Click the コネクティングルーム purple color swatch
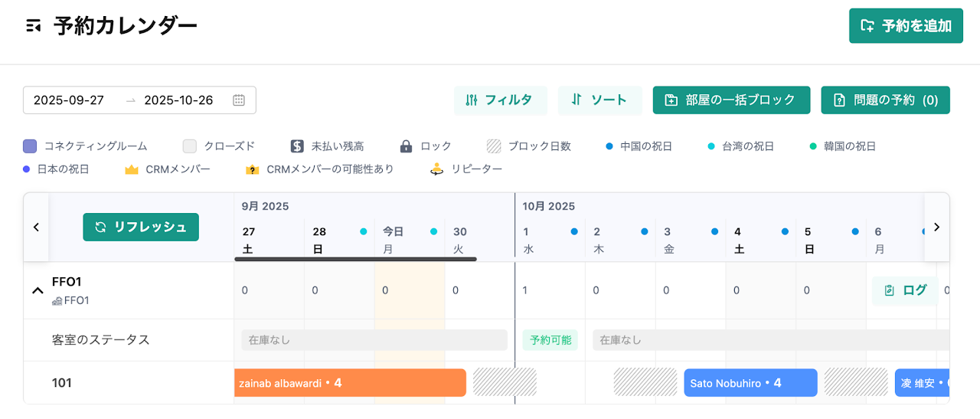Viewport: 980px width, 419px height. tap(30, 146)
